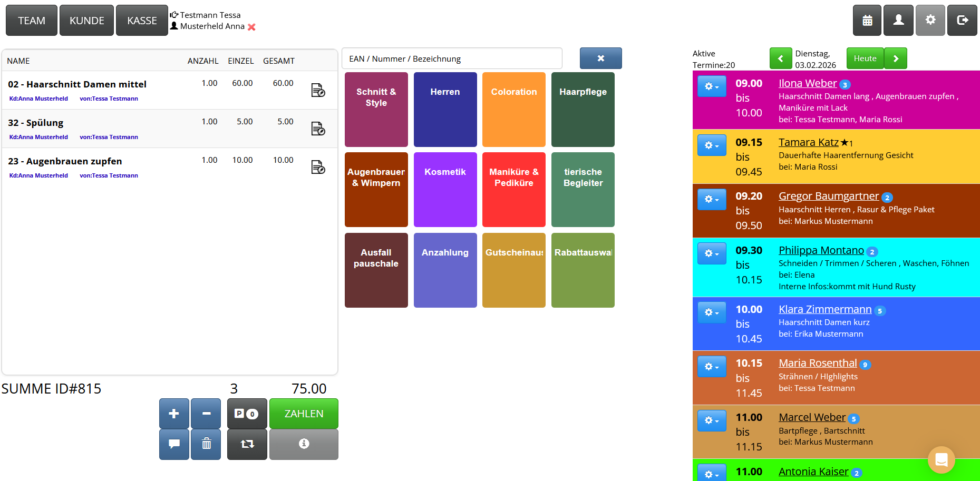This screenshot has height=481, width=980.
Task: Click the logout icon
Action: (x=962, y=21)
